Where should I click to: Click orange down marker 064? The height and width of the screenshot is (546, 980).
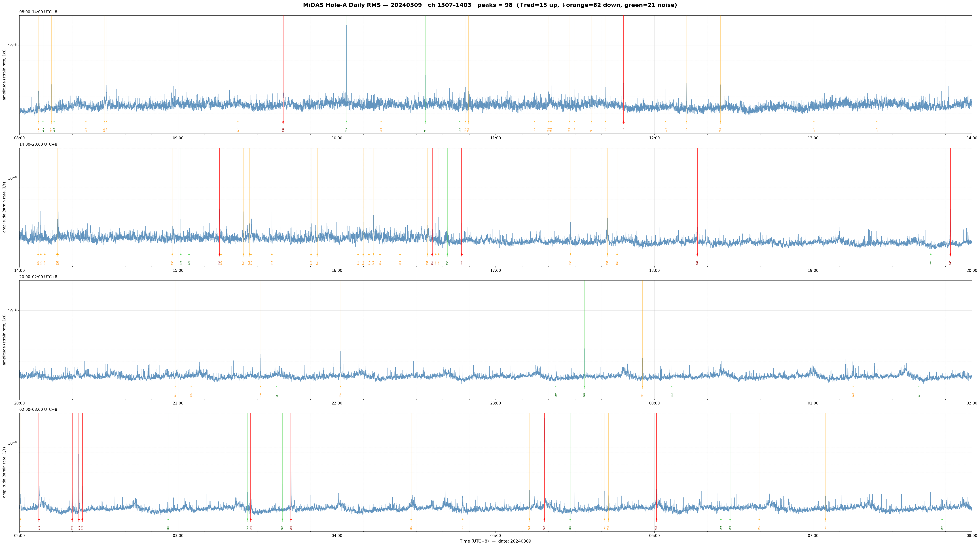coord(175,387)
